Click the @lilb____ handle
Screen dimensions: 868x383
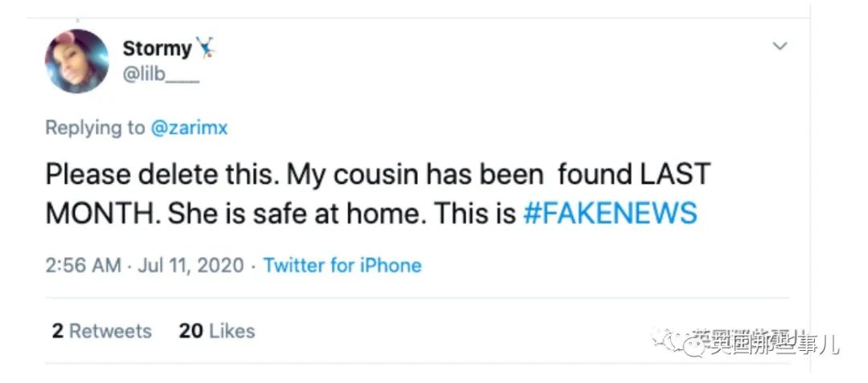click(160, 75)
